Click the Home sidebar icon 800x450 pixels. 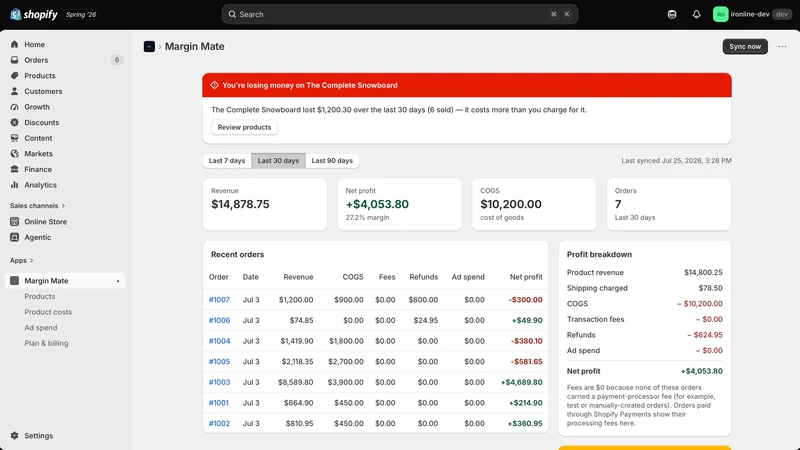14,44
